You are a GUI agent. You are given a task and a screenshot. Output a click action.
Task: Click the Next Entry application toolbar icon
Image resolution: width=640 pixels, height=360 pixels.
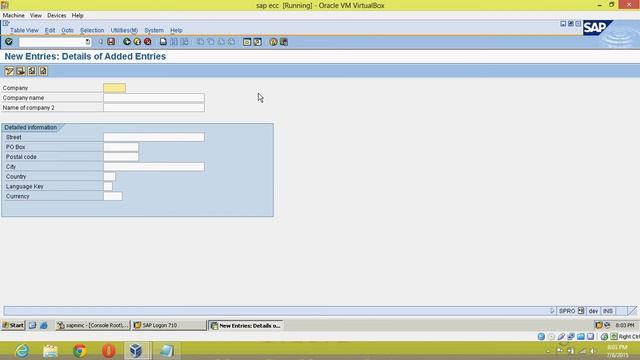pos(43,71)
